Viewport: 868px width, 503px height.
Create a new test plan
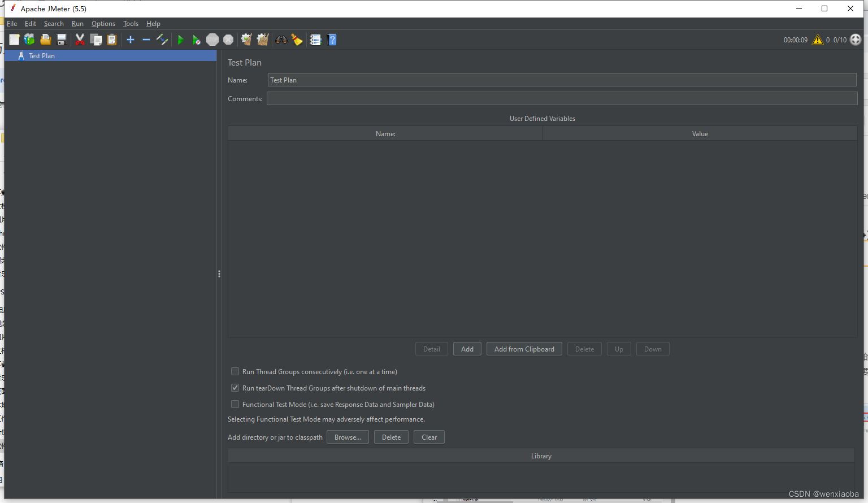pos(14,40)
